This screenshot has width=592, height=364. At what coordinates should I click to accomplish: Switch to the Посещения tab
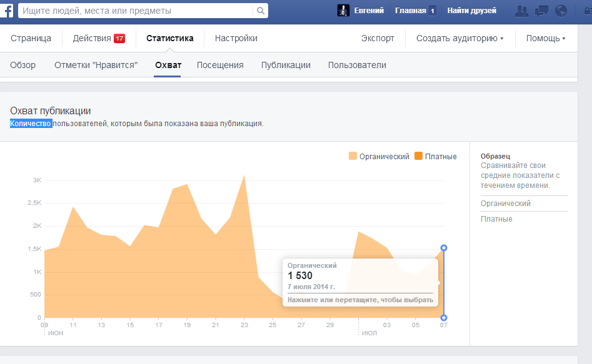pos(220,65)
